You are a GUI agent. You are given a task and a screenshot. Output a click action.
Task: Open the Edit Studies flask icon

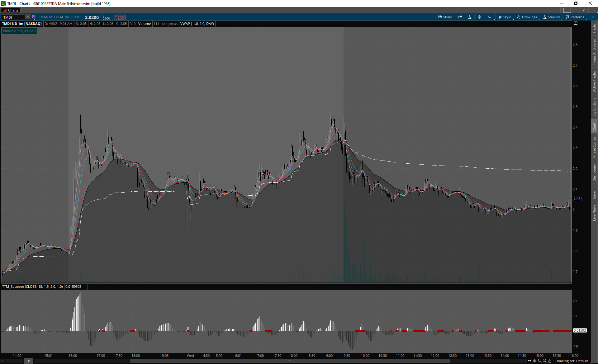click(470, 17)
